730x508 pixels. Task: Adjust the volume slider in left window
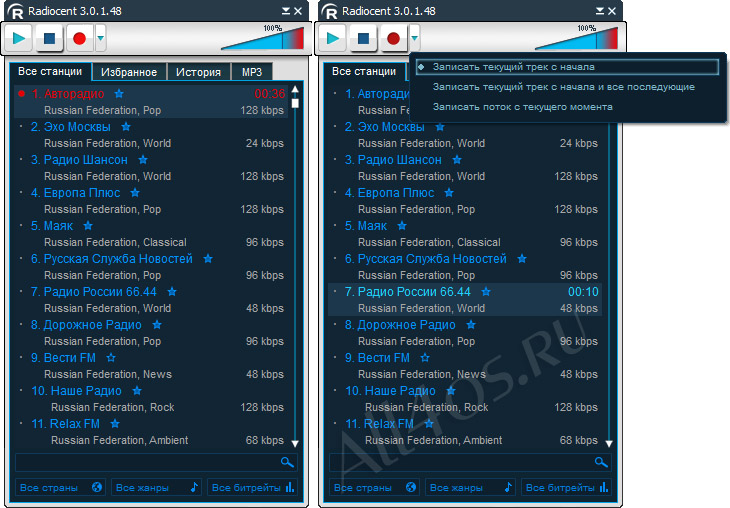tap(263, 38)
